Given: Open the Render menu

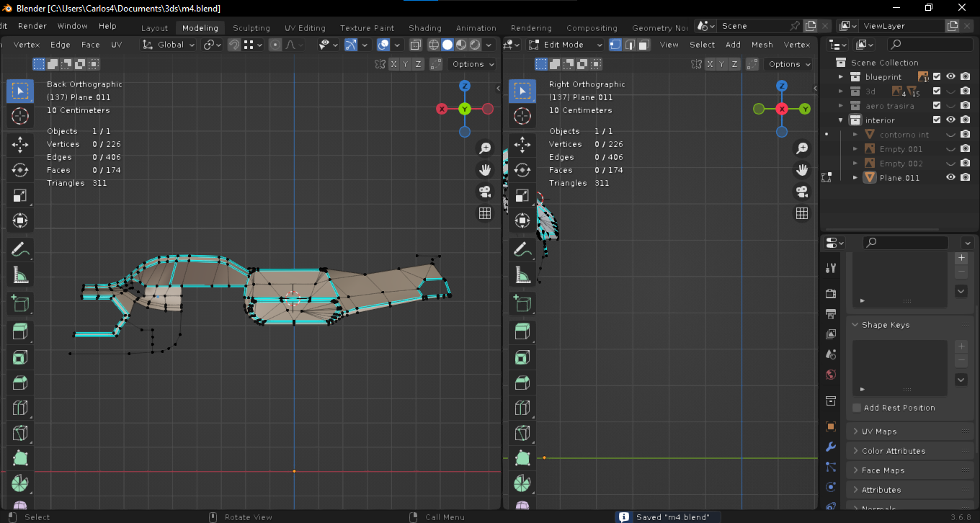Looking at the screenshot, I should point(32,26).
